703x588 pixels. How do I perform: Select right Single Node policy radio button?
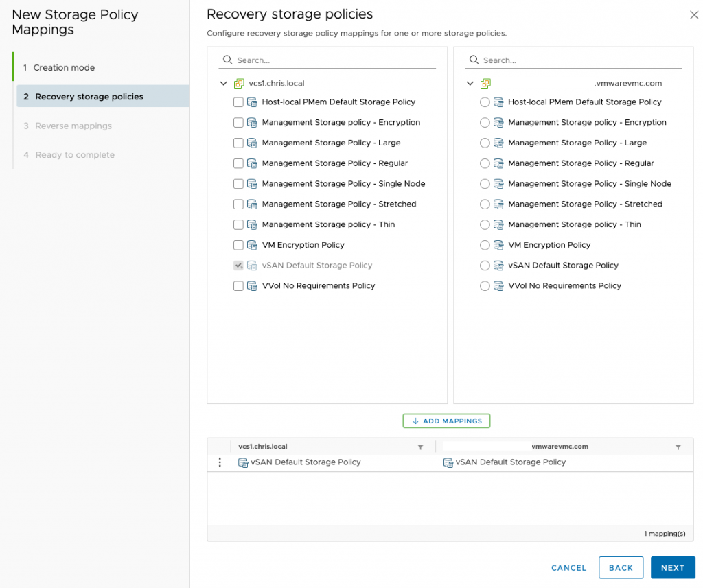485,184
